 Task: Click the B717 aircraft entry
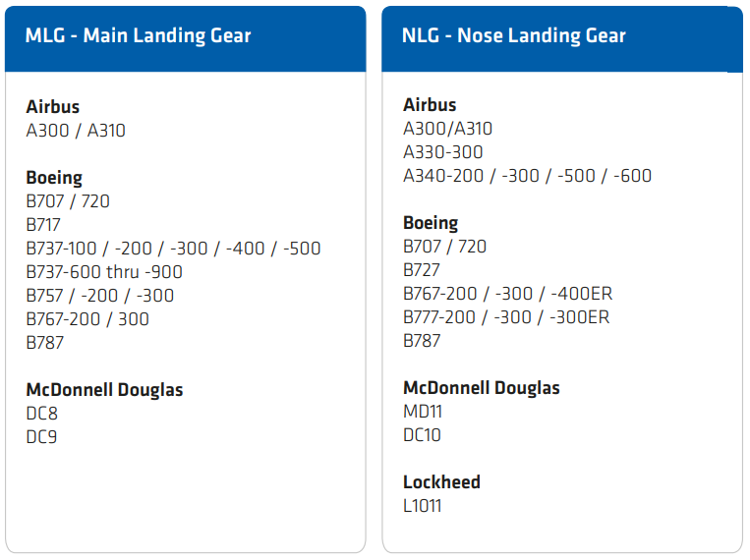[43, 225]
